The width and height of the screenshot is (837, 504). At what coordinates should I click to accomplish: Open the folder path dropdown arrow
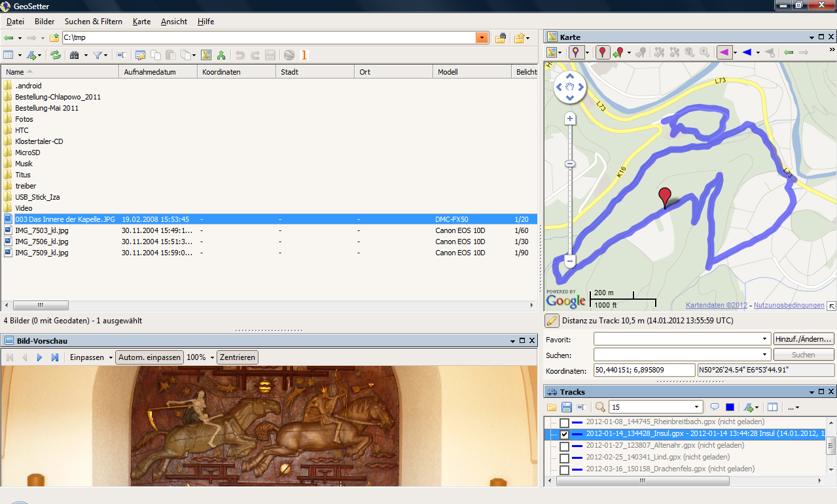(x=482, y=38)
